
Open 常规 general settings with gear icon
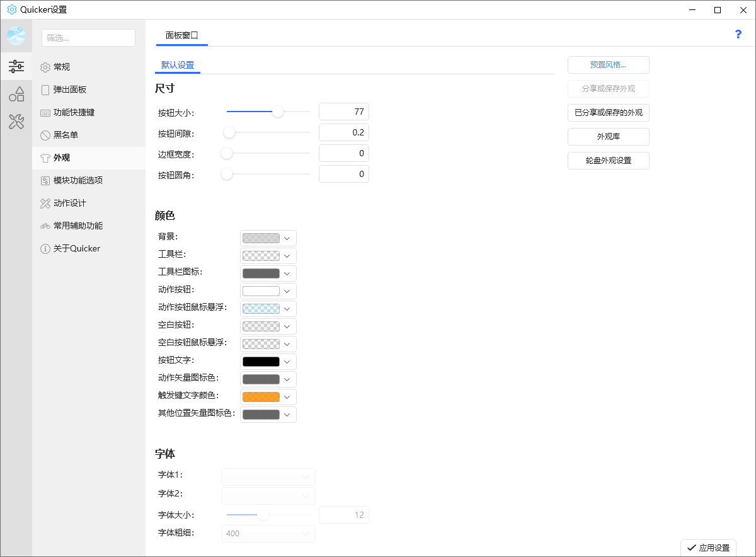click(x=61, y=67)
